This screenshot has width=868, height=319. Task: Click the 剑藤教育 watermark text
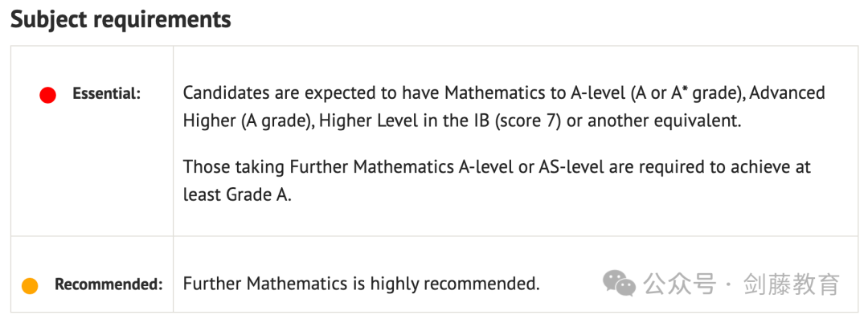click(792, 284)
